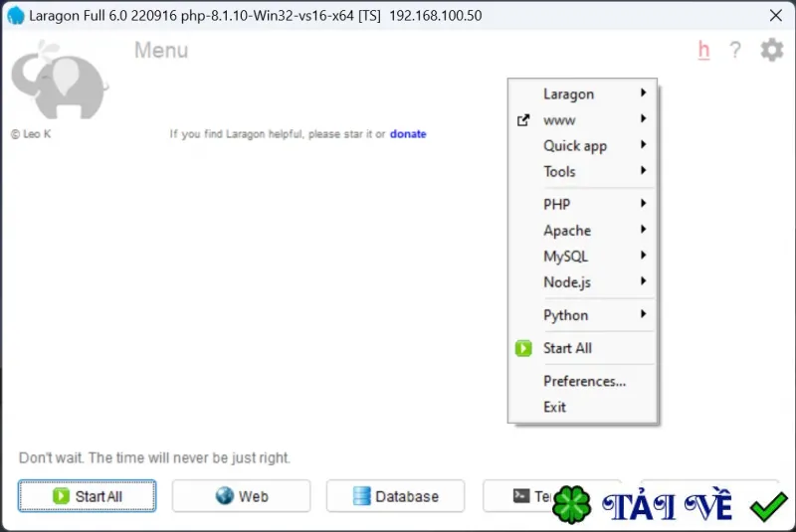
Task: Click the Laragon title bar app icon
Action: point(16,15)
